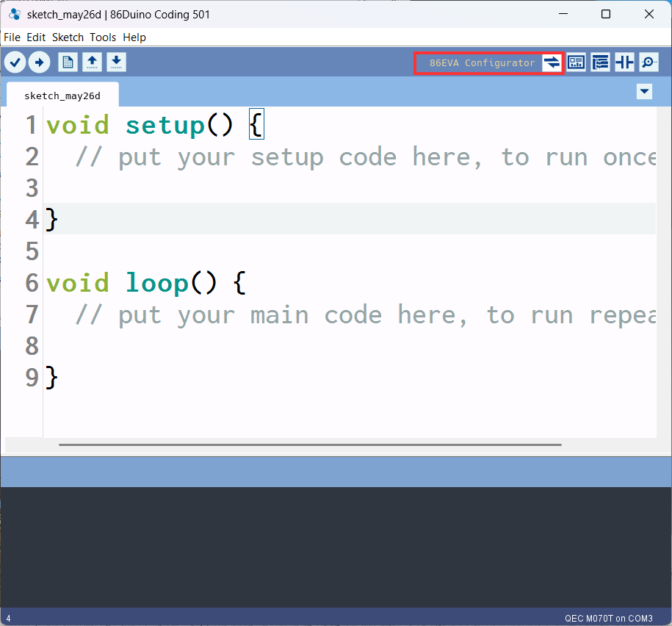This screenshot has width=672, height=626.
Task: Click the 'void' keyword on line 6
Action: (78, 284)
